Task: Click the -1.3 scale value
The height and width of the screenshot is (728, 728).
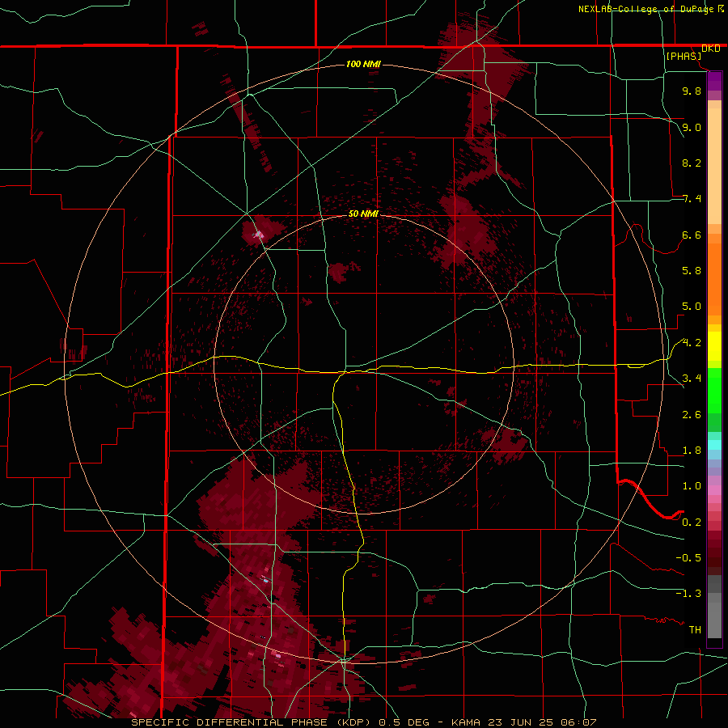Action: [x=688, y=594]
